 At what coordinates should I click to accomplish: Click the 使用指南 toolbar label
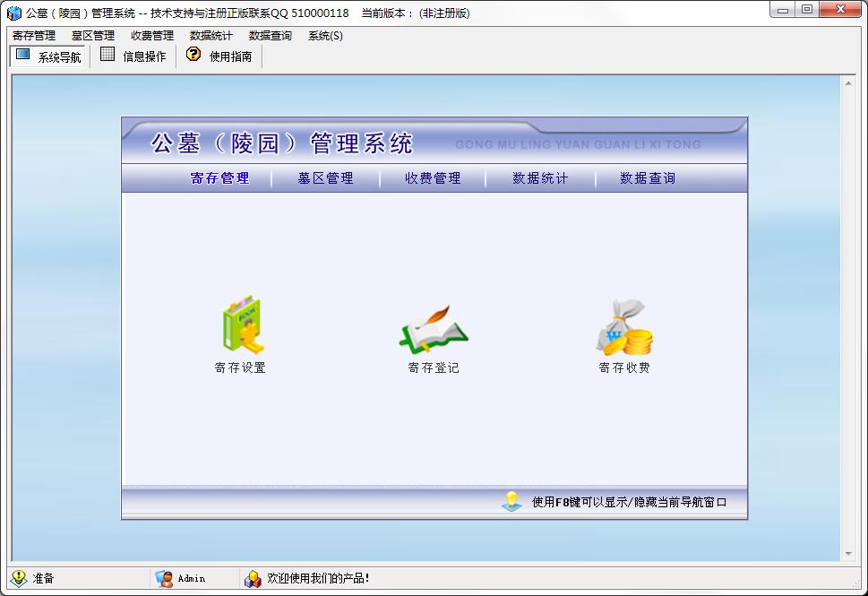coord(231,56)
